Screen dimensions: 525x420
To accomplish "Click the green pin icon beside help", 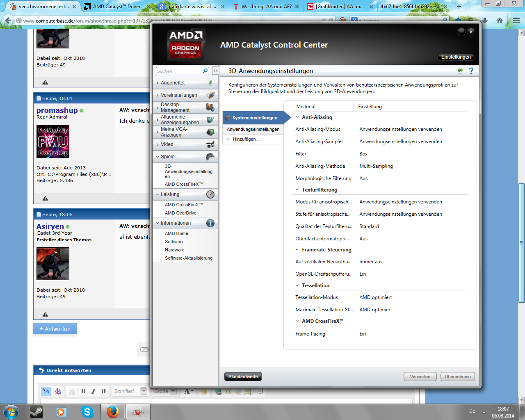I will tap(460, 71).
